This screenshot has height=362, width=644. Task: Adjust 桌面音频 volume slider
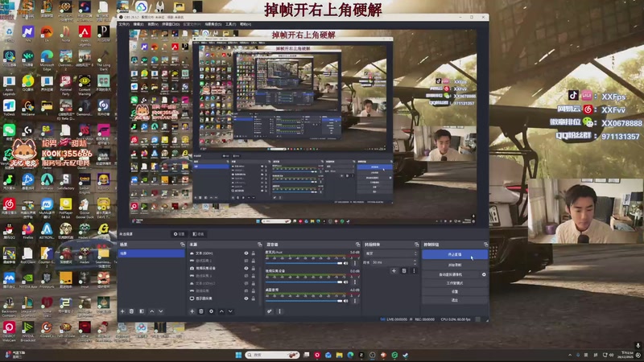[304, 301]
